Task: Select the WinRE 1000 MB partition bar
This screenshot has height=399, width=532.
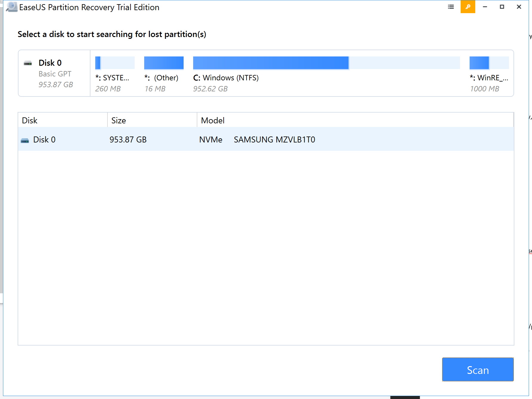Action: [x=489, y=63]
